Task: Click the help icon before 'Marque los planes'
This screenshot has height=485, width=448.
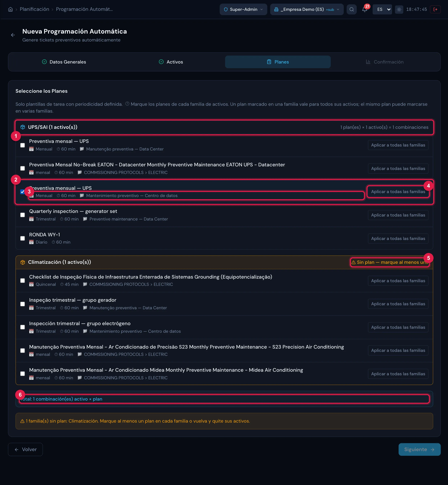Action: (127, 104)
